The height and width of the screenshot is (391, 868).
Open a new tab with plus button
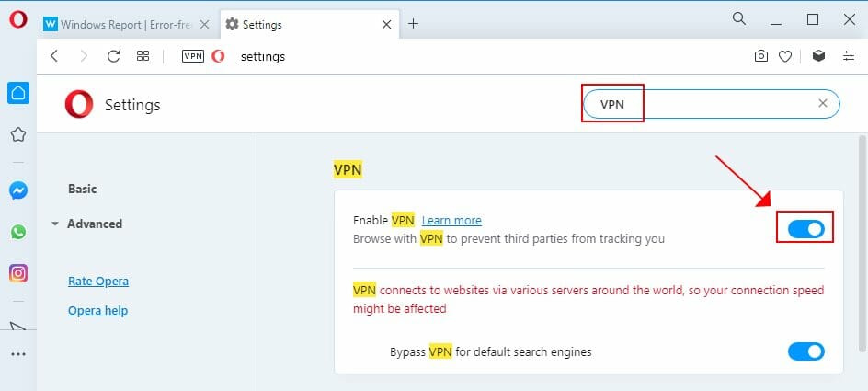[413, 24]
